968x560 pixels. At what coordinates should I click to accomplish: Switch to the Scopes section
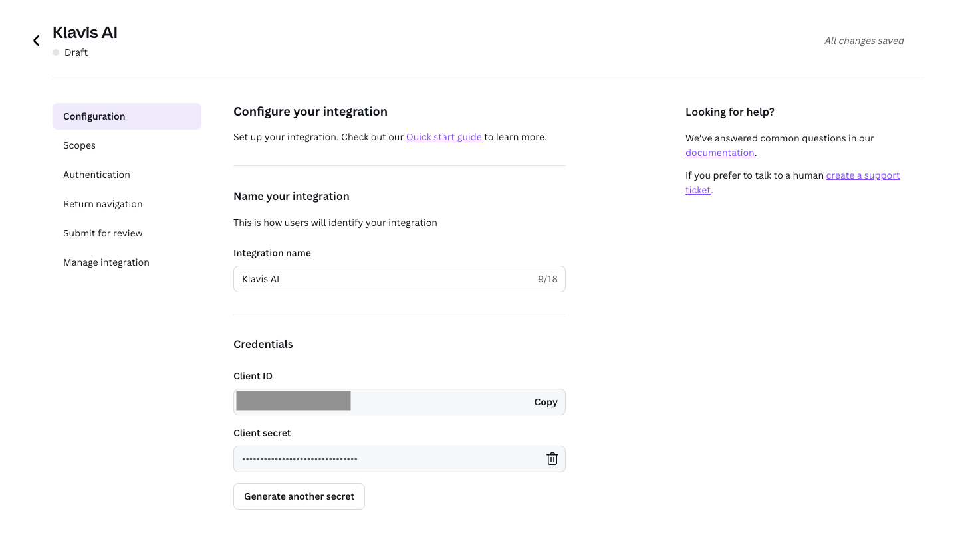127,145
